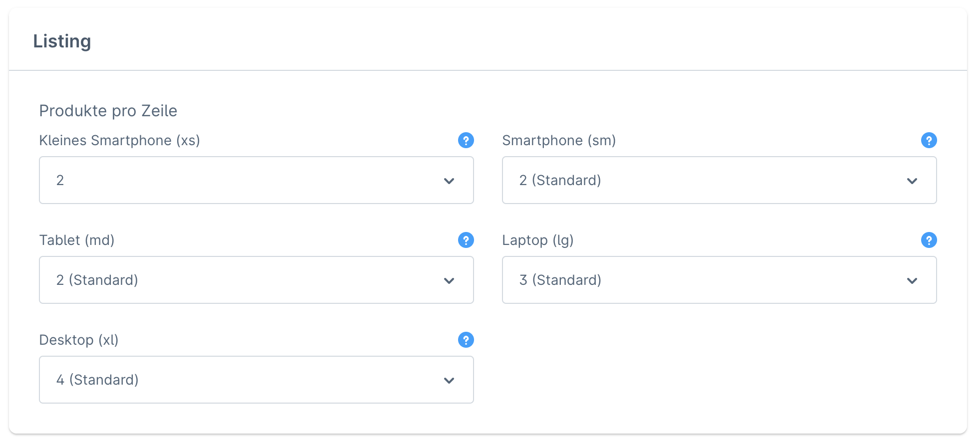Viewport: 980px width, 447px height.
Task: Click help icon for Kleines Smartphone (xs)
Action: pos(466,140)
